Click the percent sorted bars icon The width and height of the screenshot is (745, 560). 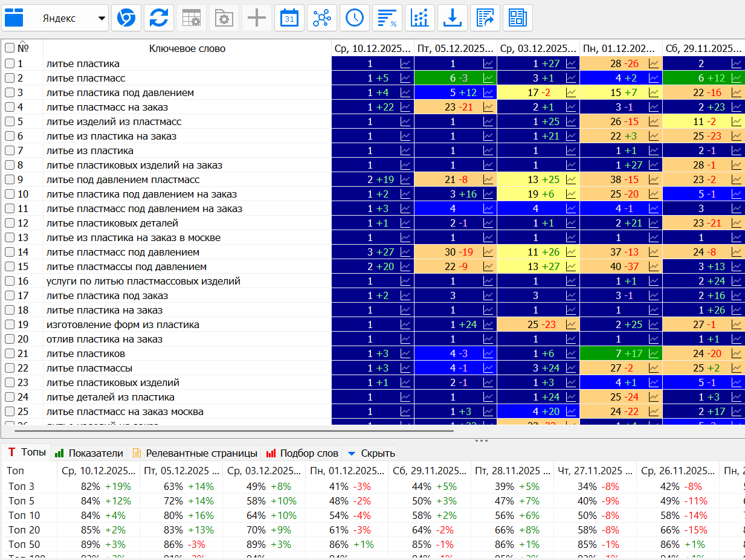pos(387,18)
